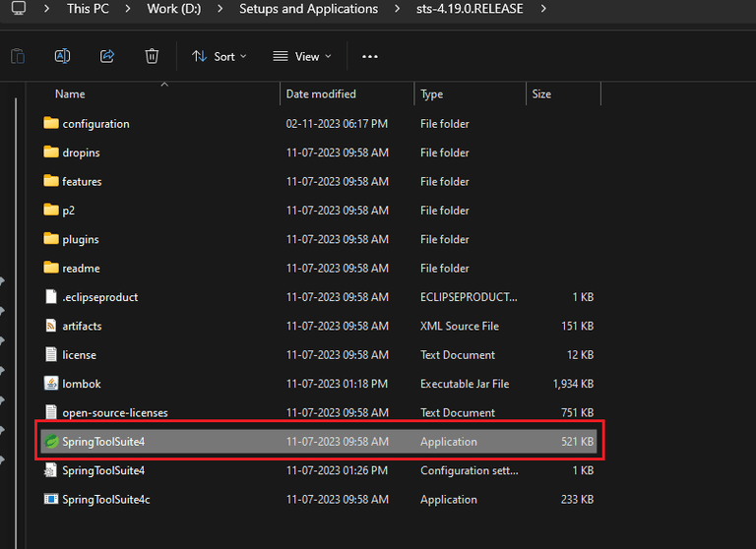Click the Share toolbar icon
The width and height of the screenshot is (756, 549).
pos(107,56)
